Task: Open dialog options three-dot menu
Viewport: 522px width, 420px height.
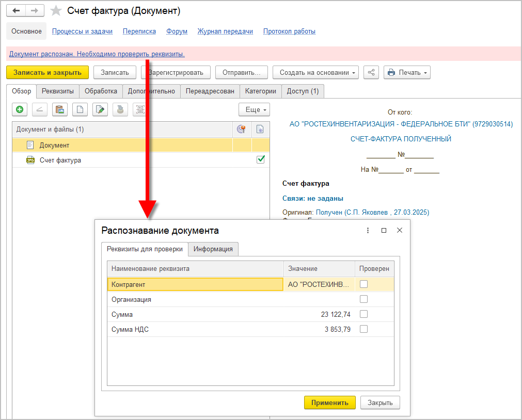Action: (x=368, y=231)
